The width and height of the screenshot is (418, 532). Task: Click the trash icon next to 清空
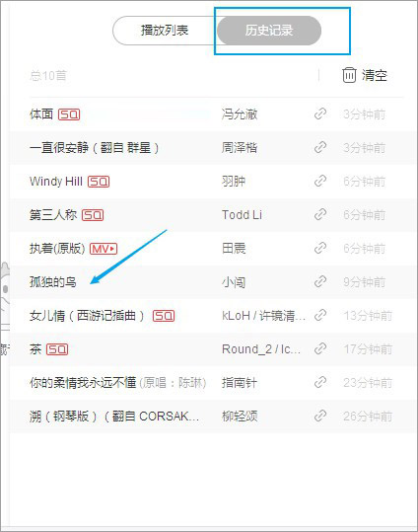tap(349, 75)
